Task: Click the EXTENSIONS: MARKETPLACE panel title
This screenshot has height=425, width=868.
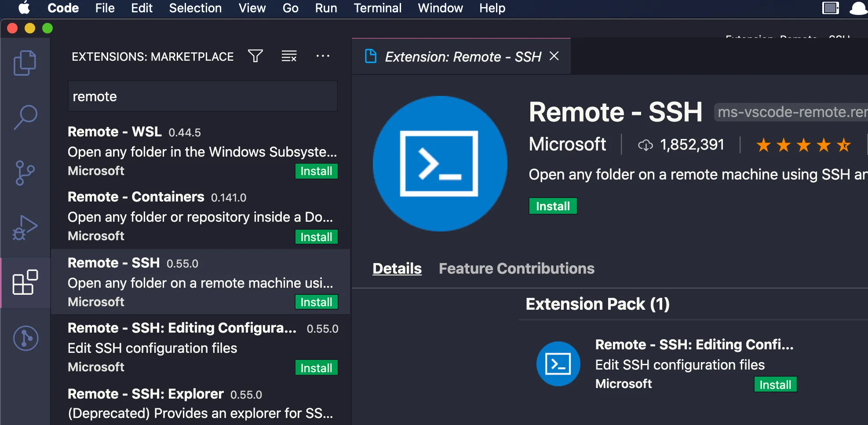Action: (153, 56)
